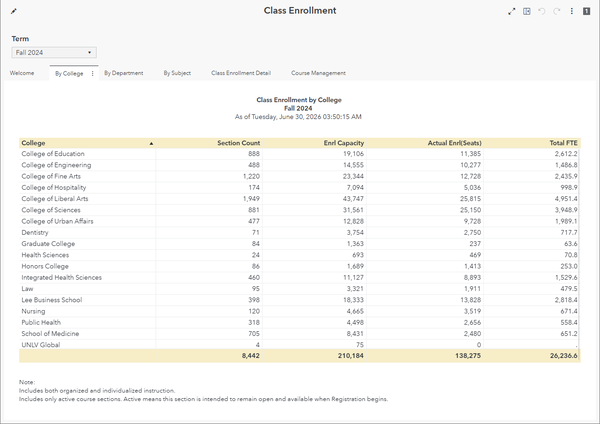The width and height of the screenshot is (600, 424).
Task: Click the enrollment capacity total 210,184
Action: click(351, 356)
